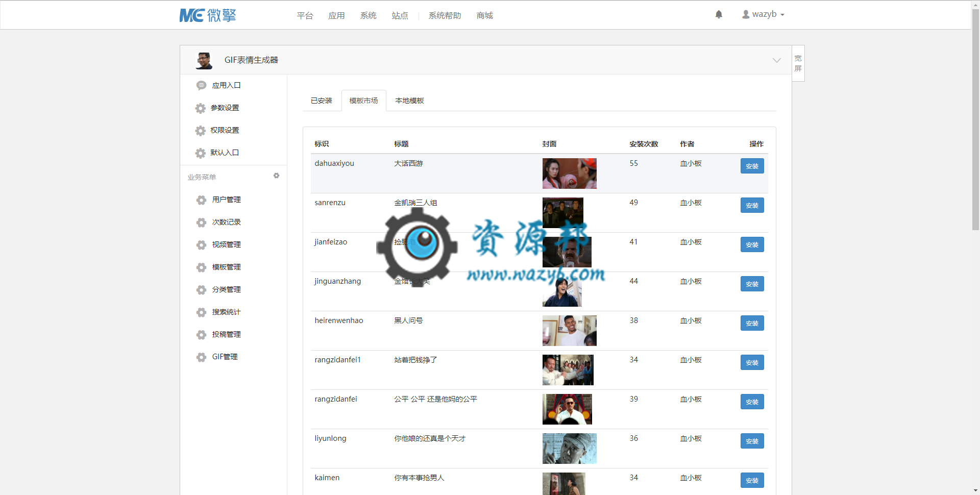Click the 黑人问号 cover thumbnail
Viewport: 980px width, 495px height.
click(x=569, y=331)
